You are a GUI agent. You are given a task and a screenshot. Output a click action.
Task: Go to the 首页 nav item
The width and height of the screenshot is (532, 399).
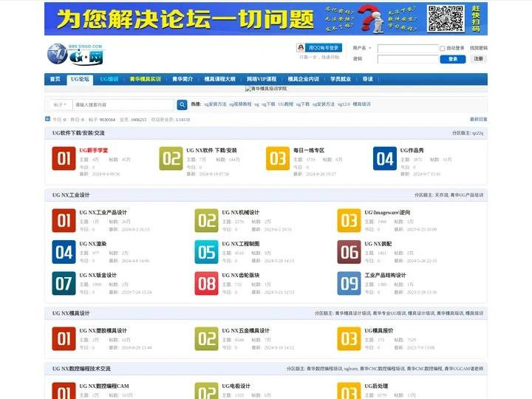point(55,79)
